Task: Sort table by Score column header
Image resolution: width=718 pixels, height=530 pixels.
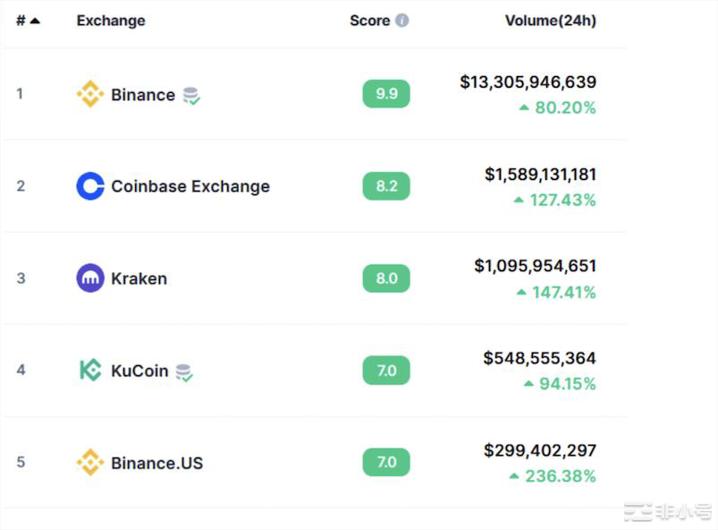Action: 369,20
